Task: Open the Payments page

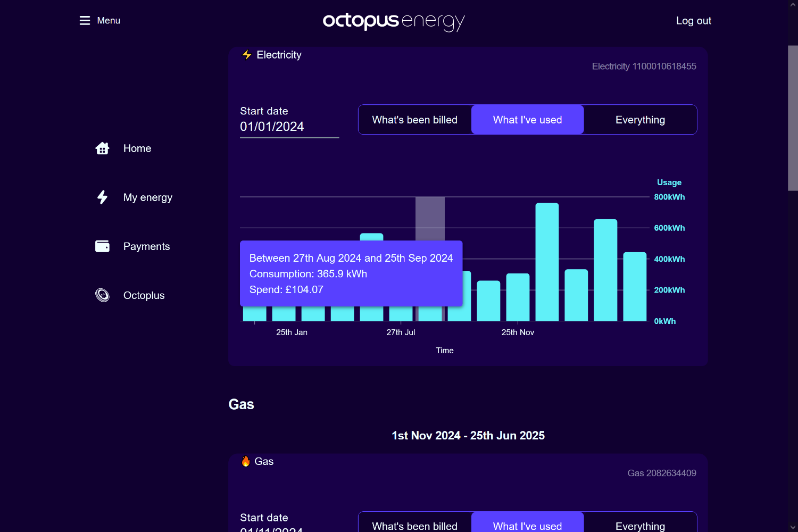Action: click(x=146, y=246)
